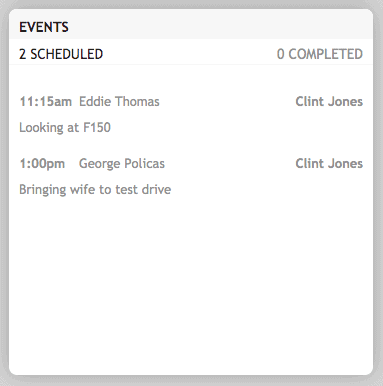Select the 2 SCHEDULED tab
This screenshot has width=383, height=386.
click(x=61, y=54)
